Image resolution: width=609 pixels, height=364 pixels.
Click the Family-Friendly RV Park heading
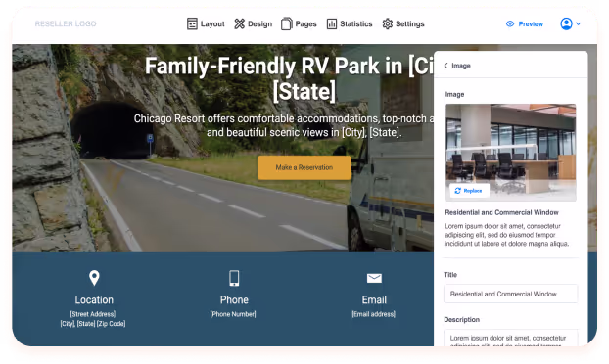pos(289,79)
